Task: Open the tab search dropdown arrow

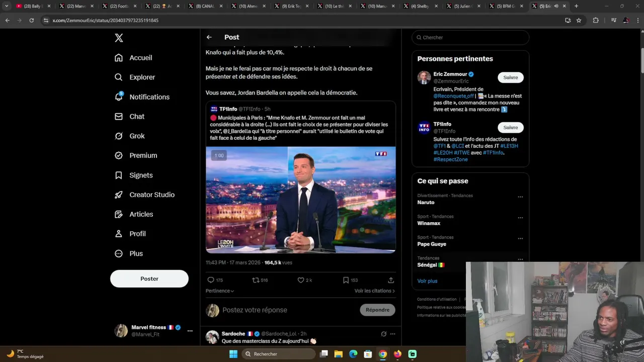Action: tap(7, 6)
